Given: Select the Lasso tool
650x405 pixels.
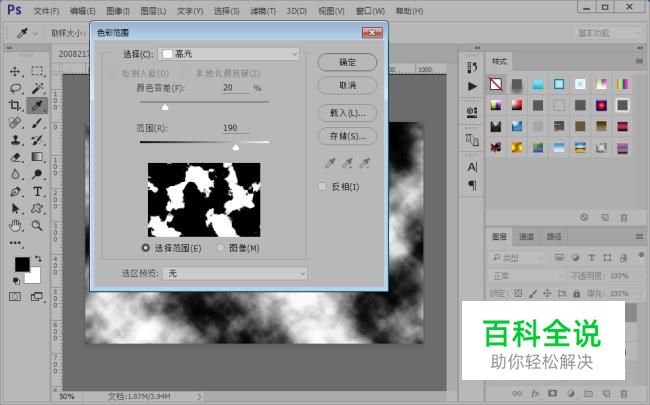Looking at the screenshot, I should (x=15, y=88).
